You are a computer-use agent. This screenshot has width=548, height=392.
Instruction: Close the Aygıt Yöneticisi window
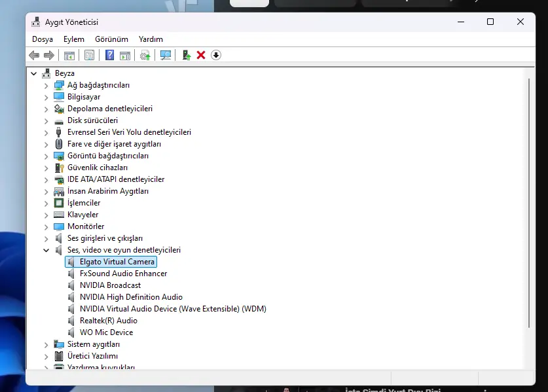(521, 22)
